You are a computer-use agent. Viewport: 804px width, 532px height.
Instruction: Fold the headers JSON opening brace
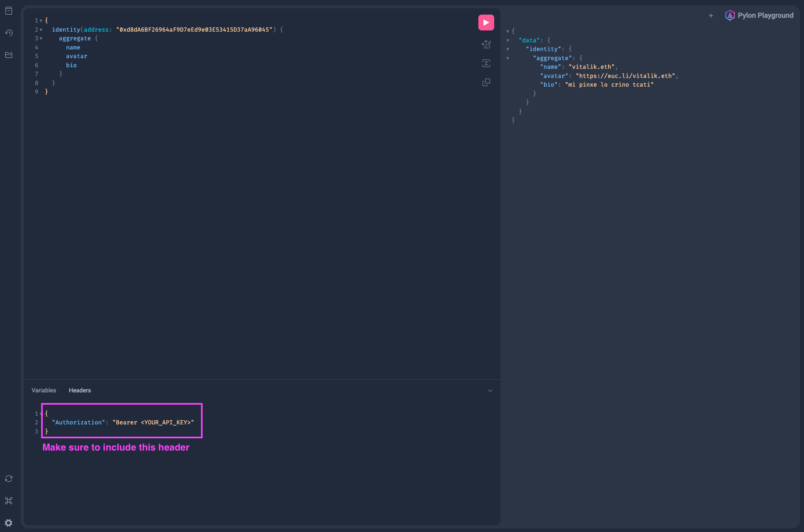click(x=41, y=414)
